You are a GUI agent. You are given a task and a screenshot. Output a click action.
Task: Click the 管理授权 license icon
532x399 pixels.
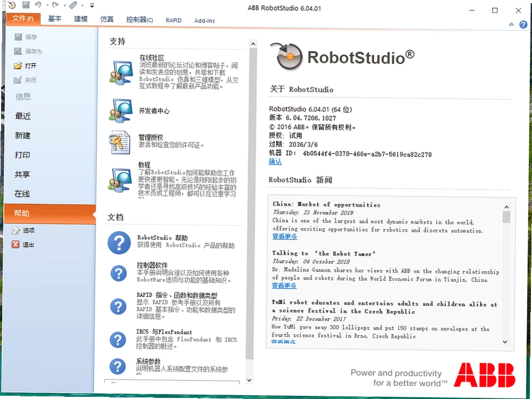coord(120,142)
